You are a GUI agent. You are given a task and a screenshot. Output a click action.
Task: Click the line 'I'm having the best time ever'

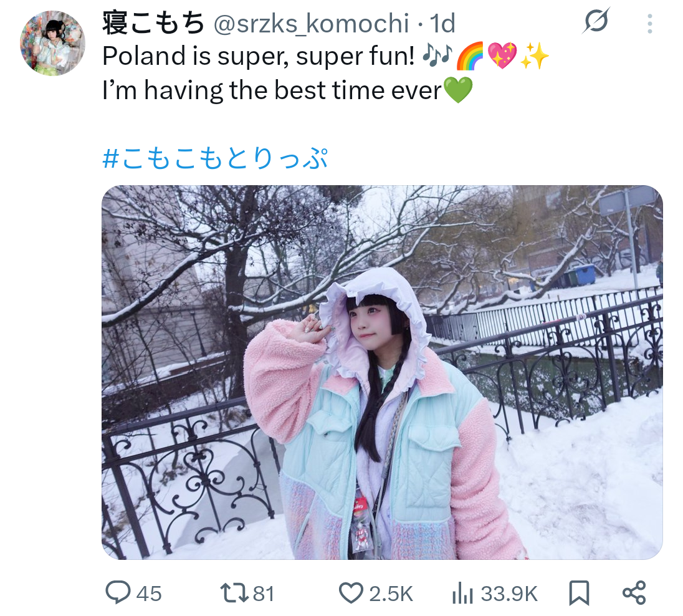click(272, 90)
